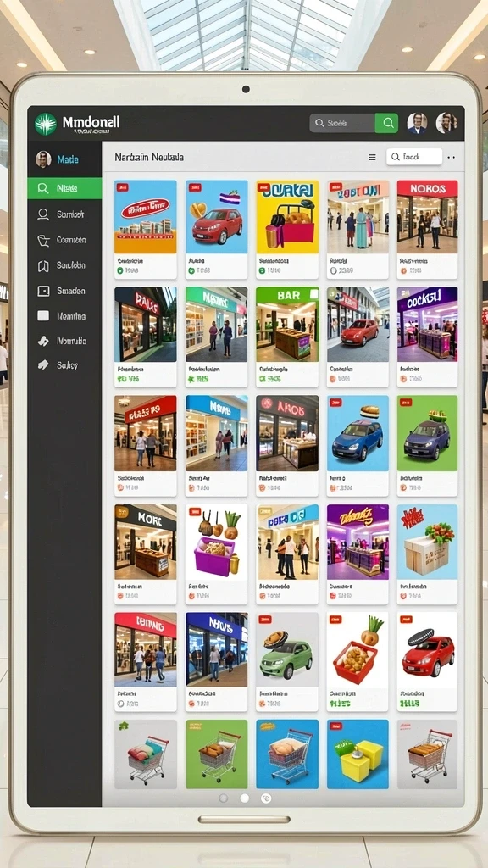Open the sidebar item with the bookmark icon
This screenshot has height=868, width=488.
click(x=64, y=265)
